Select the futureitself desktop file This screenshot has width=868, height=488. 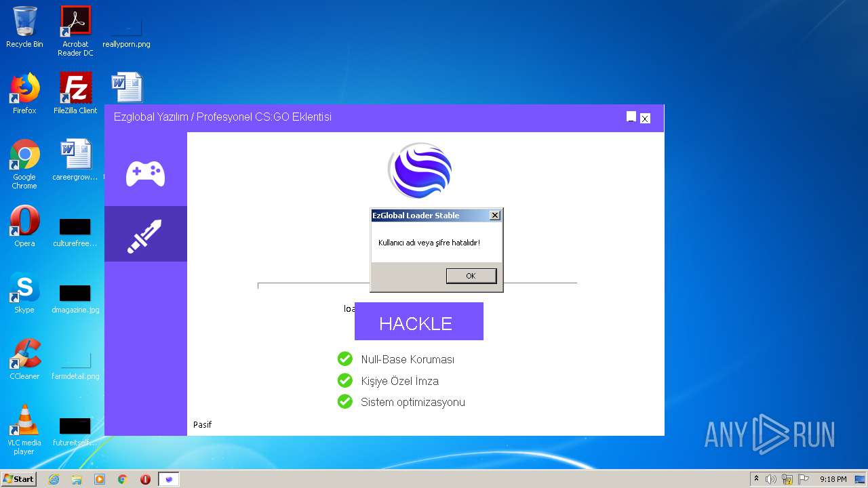(x=75, y=432)
